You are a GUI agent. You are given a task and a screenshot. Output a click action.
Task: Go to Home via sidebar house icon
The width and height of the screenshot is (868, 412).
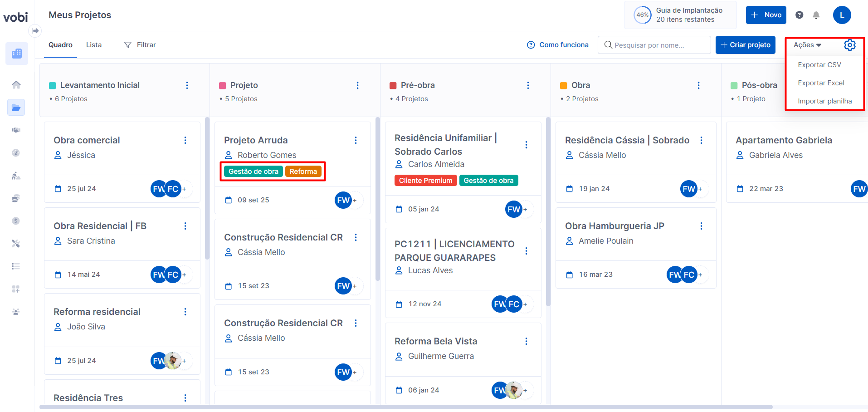click(x=16, y=85)
